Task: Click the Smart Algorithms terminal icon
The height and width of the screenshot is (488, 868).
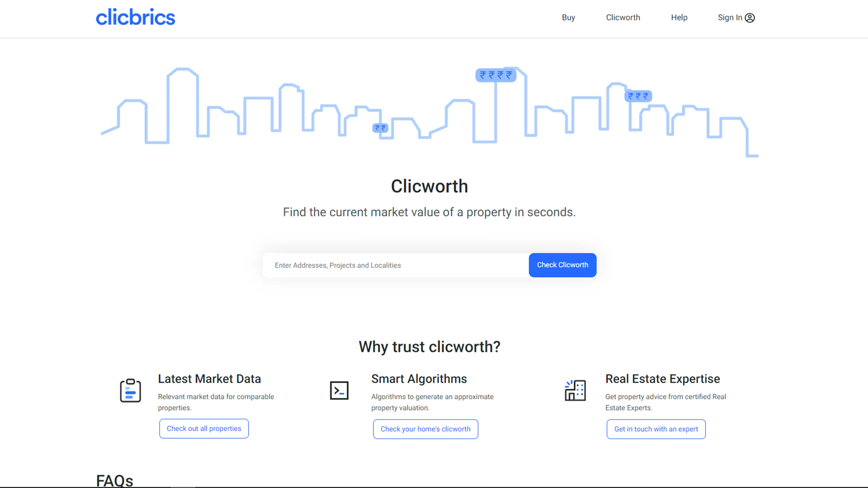Action: pyautogui.click(x=339, y=390)
